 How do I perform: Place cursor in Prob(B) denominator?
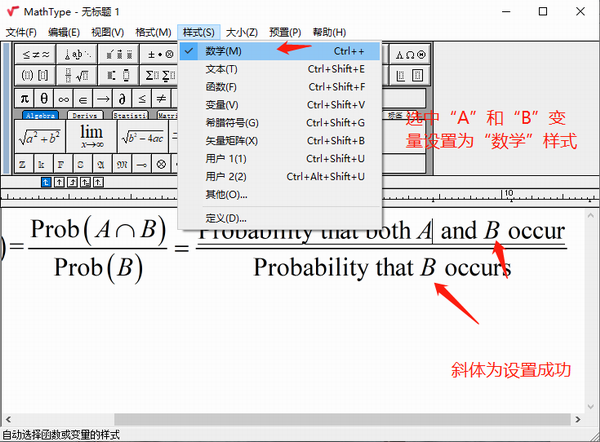point(98,267)
